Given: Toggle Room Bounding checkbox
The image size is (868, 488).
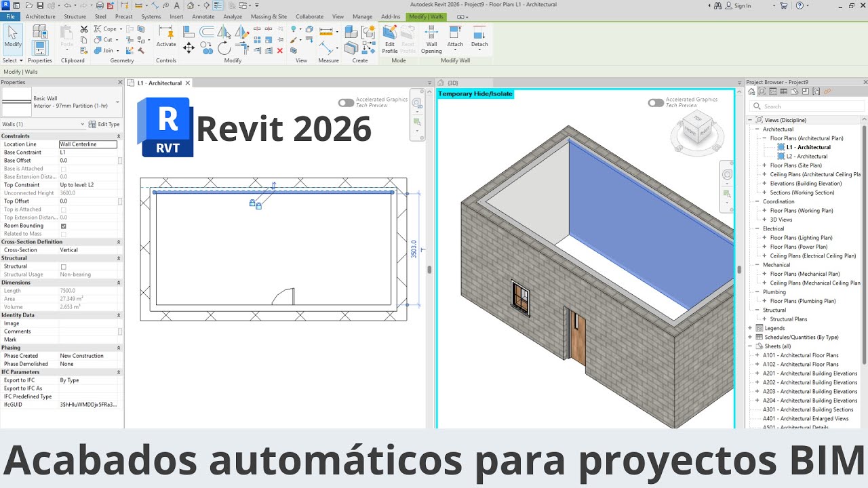Looking at the screenshot, I should [64, 226].
